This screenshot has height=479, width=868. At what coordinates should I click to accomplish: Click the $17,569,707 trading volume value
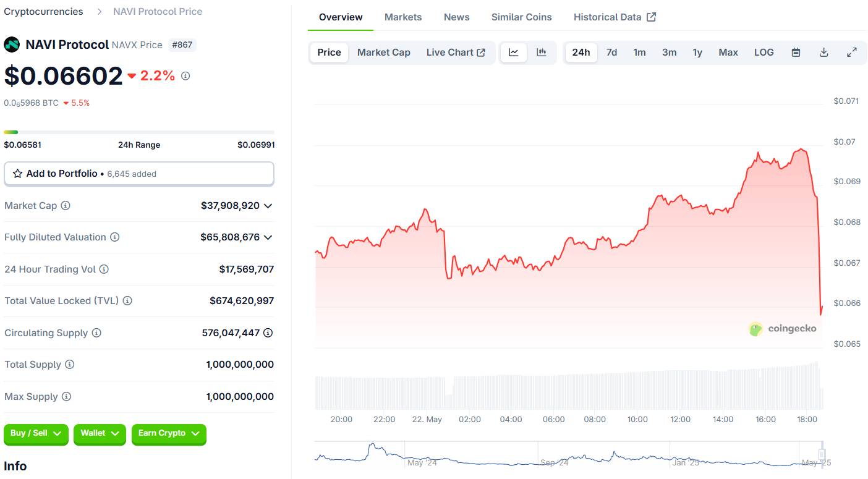pos(247,269)
